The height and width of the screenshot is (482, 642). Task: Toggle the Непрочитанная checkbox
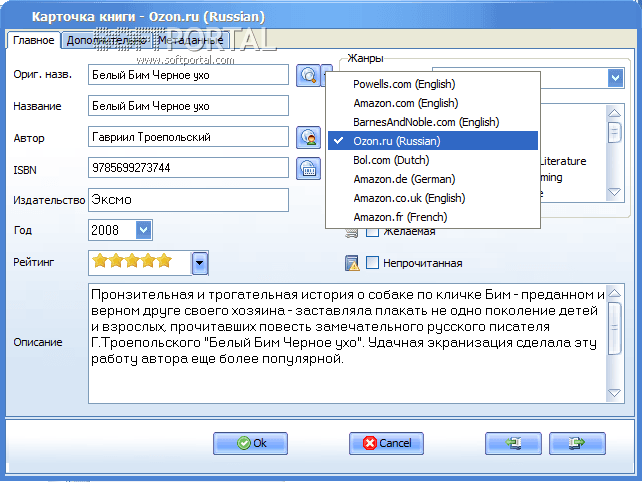click(x=372, y=262)
